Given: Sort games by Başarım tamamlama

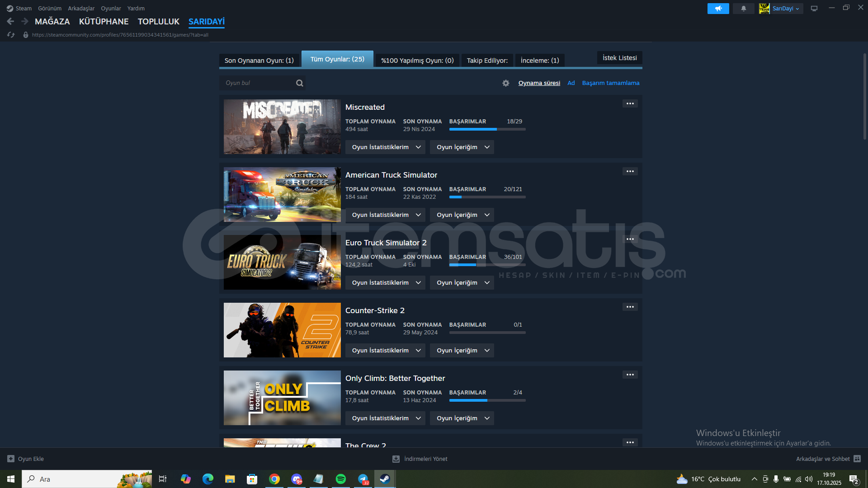Looking at the screenshot, I should click(x=610, y=83).
